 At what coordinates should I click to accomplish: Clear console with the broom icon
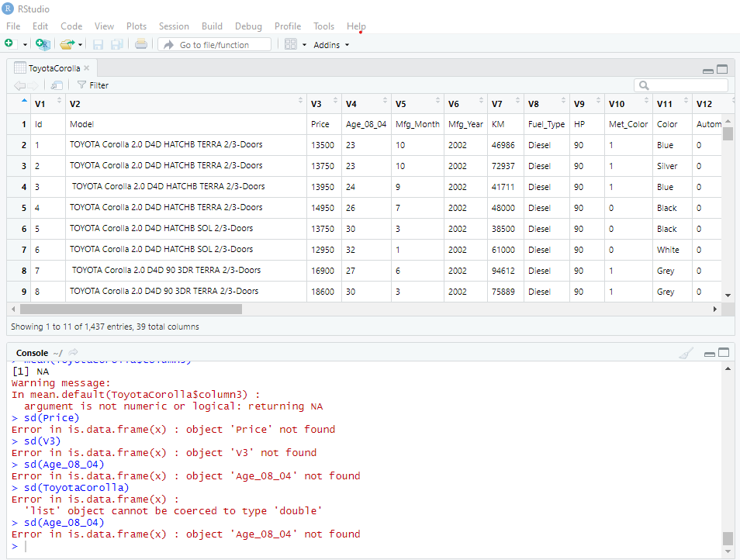click(x=686, y=353)
